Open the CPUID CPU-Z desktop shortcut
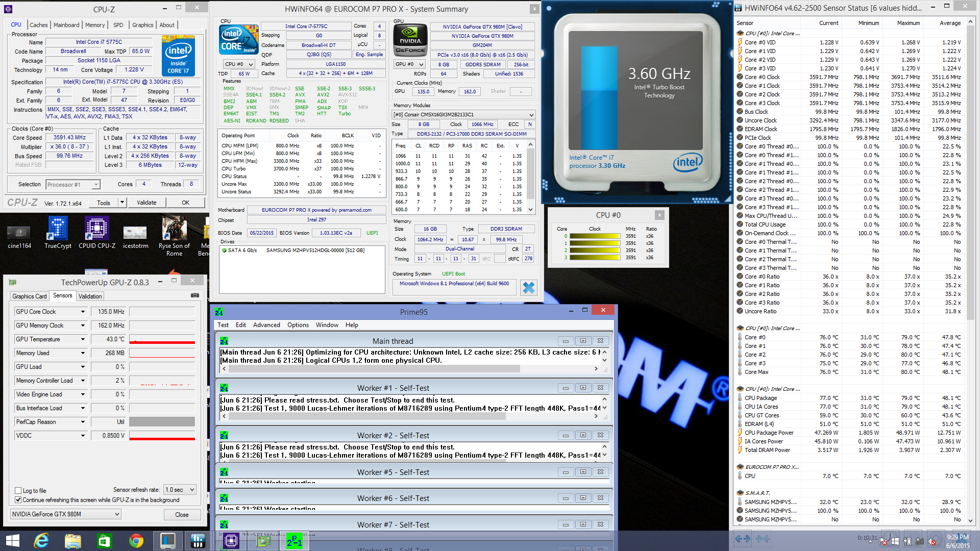 (x=96, y=233)
